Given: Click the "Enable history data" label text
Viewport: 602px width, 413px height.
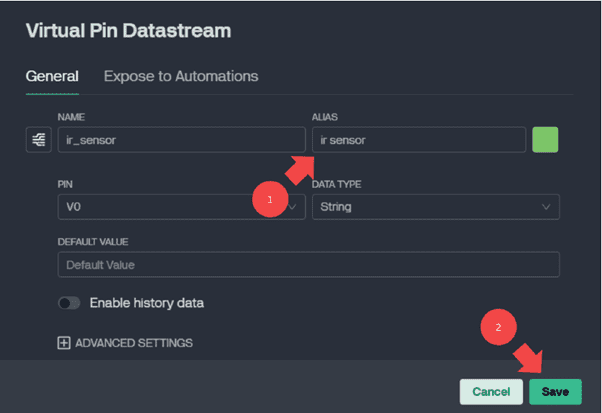Looking at the screenshot, I should click(153, 302).
